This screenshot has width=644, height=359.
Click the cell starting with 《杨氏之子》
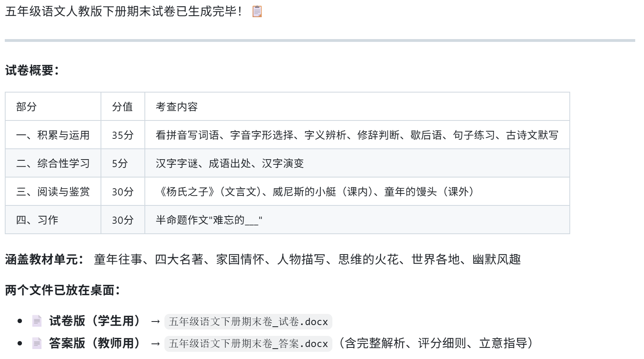(357, 191)
